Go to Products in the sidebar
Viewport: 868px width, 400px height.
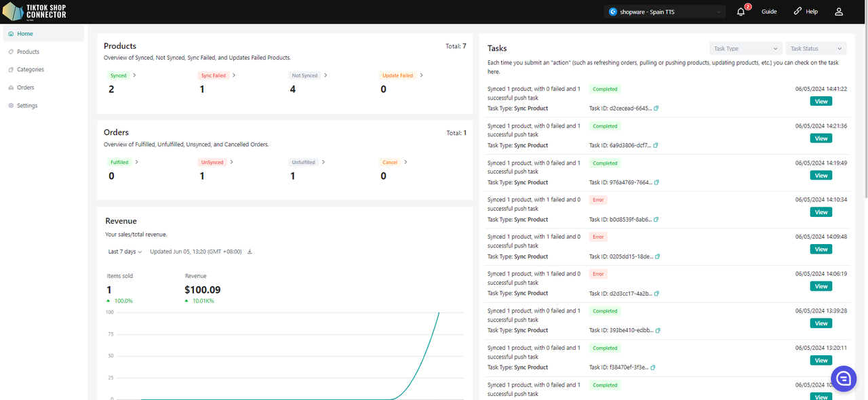coord(28,52)
